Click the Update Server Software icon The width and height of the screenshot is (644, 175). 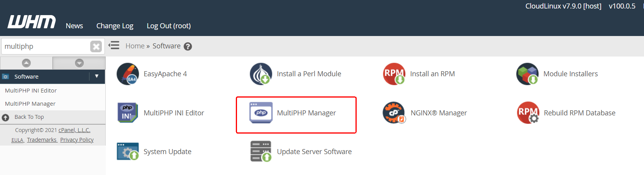pos(261,151)
